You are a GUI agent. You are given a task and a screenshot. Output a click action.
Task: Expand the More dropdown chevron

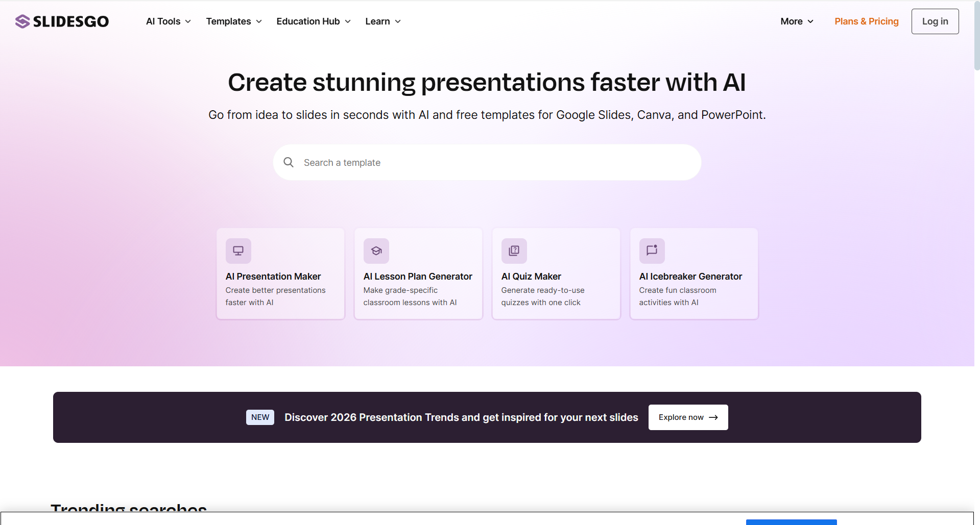point(810,21)
